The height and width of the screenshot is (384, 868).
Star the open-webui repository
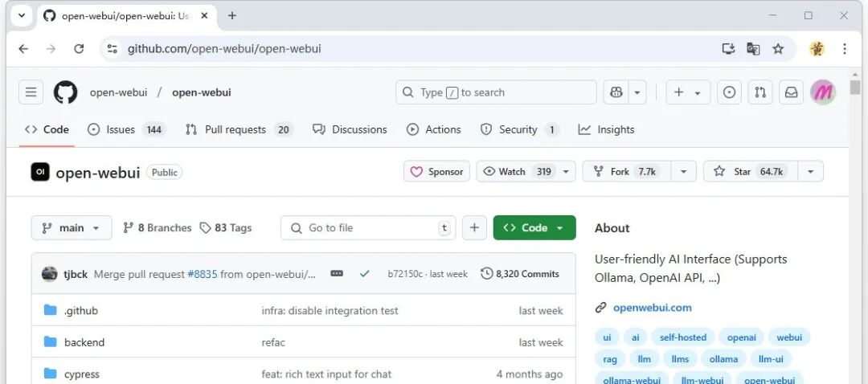(x=750, y=172)
